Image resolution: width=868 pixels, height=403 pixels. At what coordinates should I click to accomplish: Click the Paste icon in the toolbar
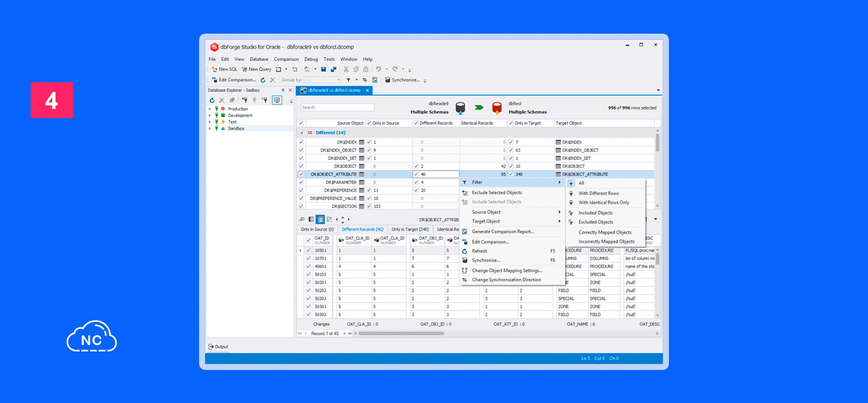(365, 69)
